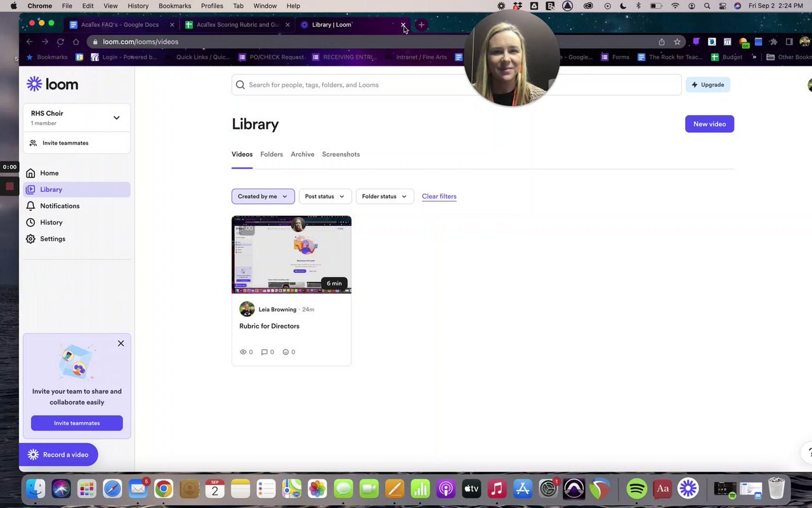
Task: Click the Clear filters link
Action: tap(439, 196)
